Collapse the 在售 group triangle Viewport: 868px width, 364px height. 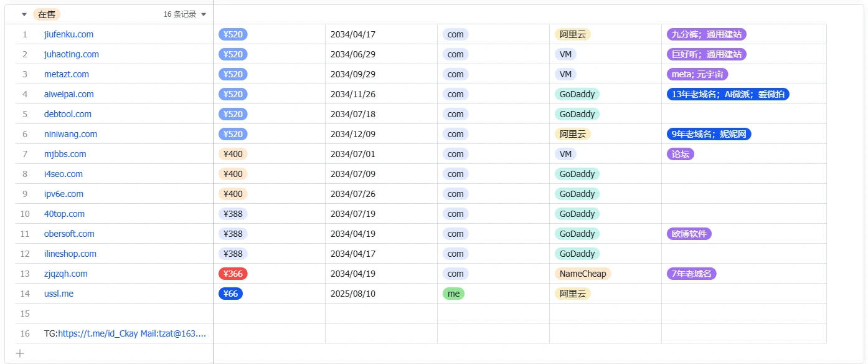tap(24, 14)
